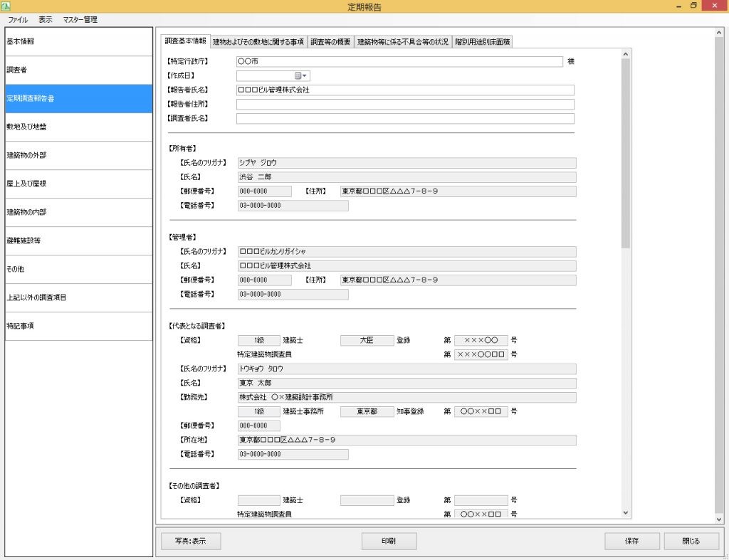Image resolution: width=729 pixels, height=560 pixels.
Task: Open the 調査等の概要 tab
Action: tap(330, 42)
